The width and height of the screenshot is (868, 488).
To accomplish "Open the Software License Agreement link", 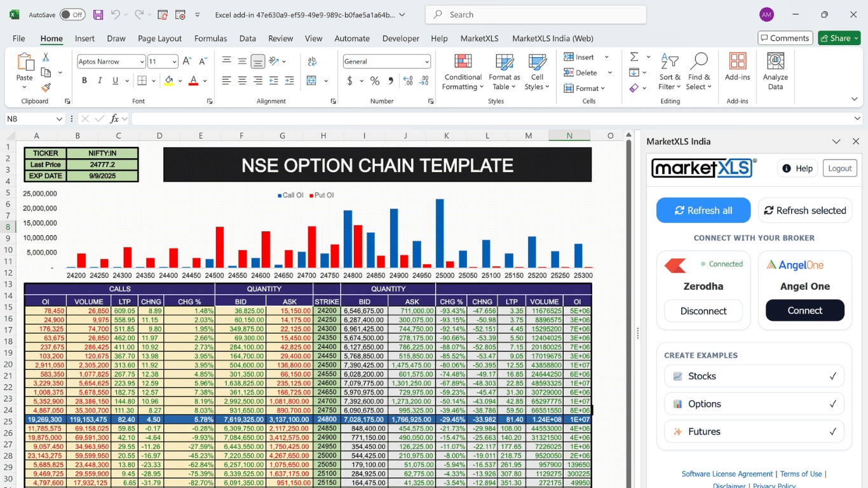I will click(727, 474).
